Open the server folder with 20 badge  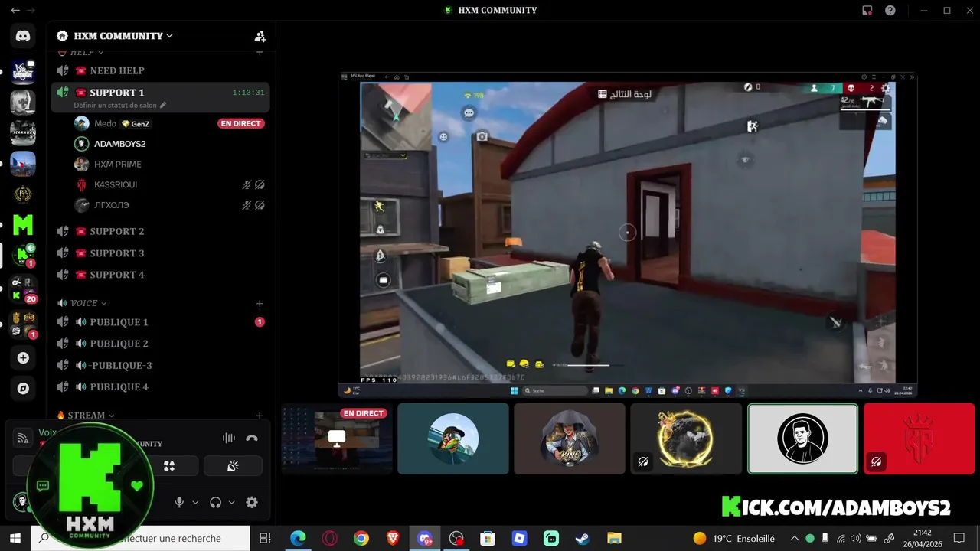(23, 289)
